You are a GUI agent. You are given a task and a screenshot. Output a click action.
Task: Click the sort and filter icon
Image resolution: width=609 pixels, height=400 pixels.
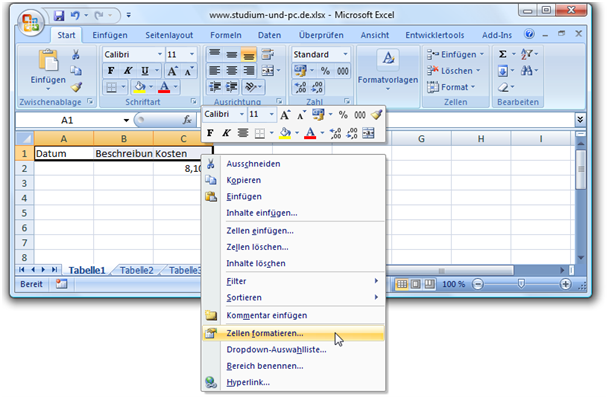(527, 54)
